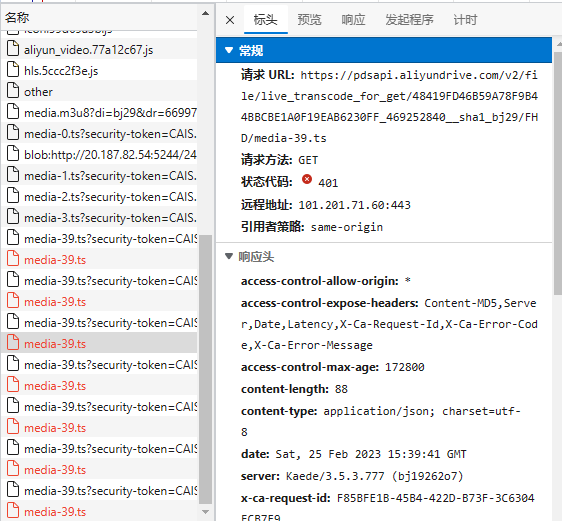Image resolution: width=562 pixels, height=521 pixels.
Task: Click the access-control-expose-headers header name
Action: 329,303
